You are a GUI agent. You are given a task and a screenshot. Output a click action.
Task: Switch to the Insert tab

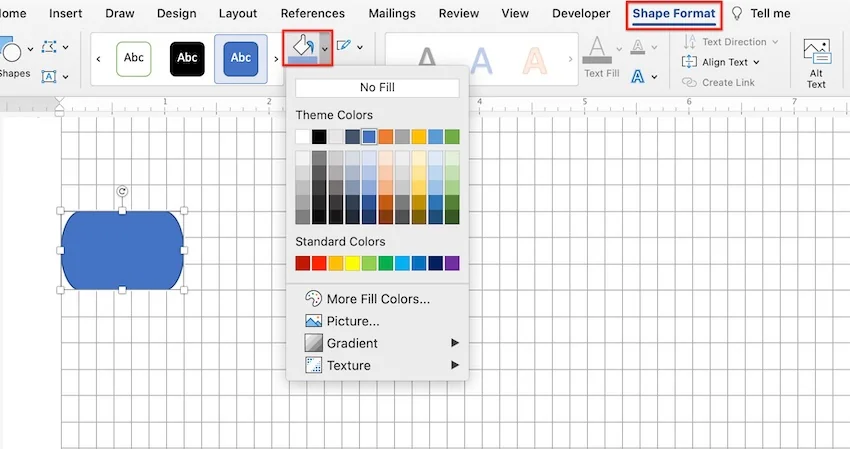click(66, 13)
